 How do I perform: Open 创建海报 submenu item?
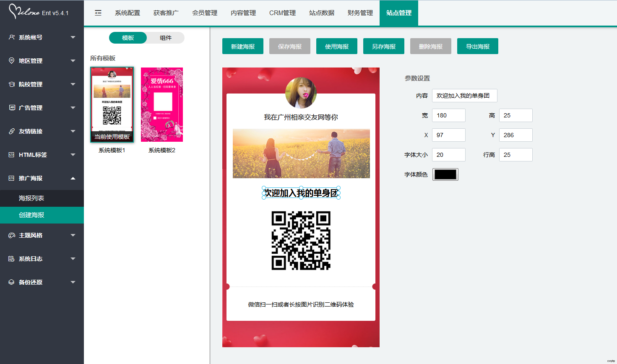(42, 215)
